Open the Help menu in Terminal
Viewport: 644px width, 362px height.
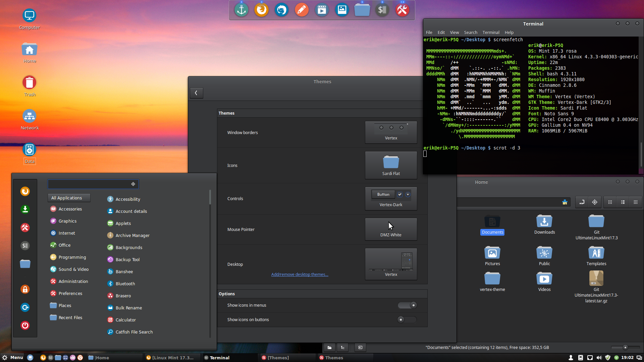pyautogui.click(x=509, y=33)
